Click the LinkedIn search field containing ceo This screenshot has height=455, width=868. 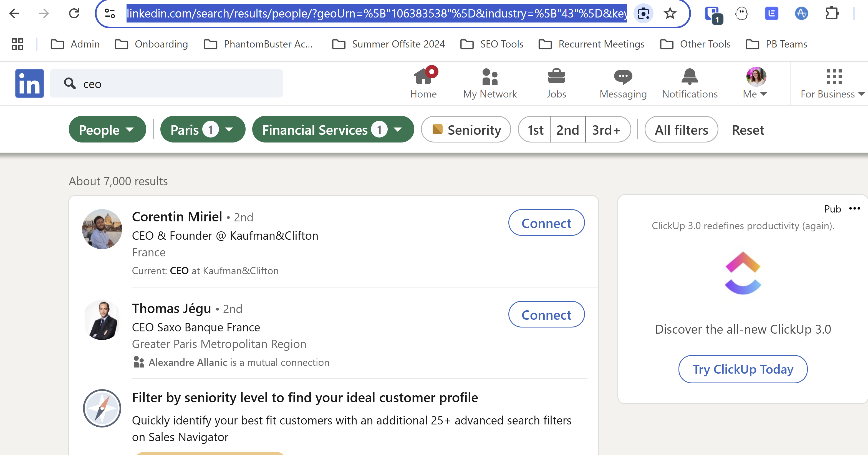tap(166, 83)
